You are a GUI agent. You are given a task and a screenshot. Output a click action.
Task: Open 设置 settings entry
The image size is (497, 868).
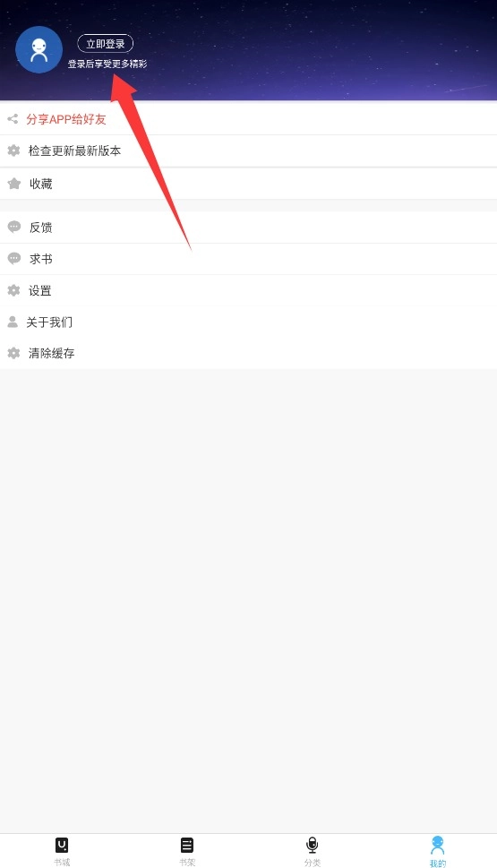[249, 290]
